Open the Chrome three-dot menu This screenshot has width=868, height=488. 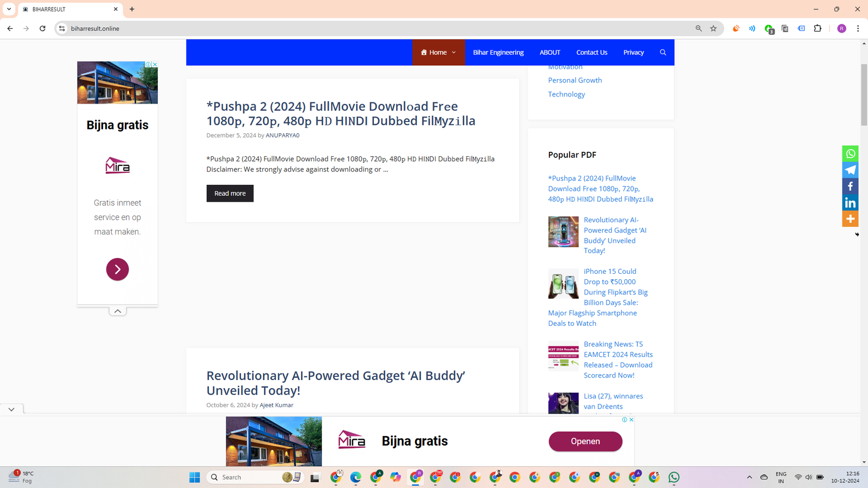pyautogui.click(x=858, y=28)
